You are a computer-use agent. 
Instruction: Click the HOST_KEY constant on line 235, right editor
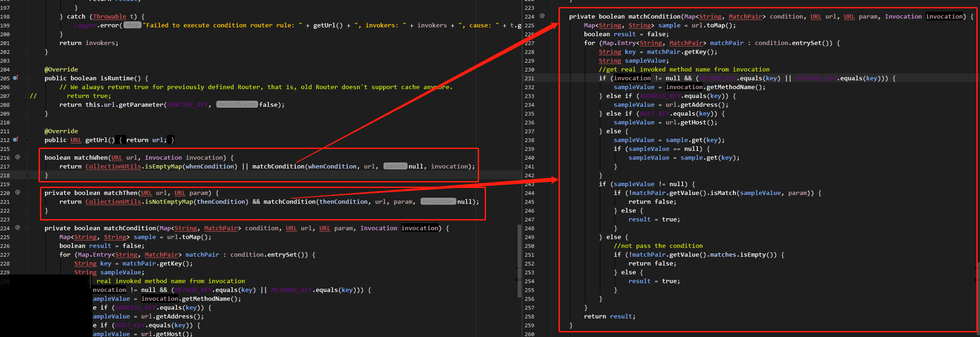click(x=655, y=113)
